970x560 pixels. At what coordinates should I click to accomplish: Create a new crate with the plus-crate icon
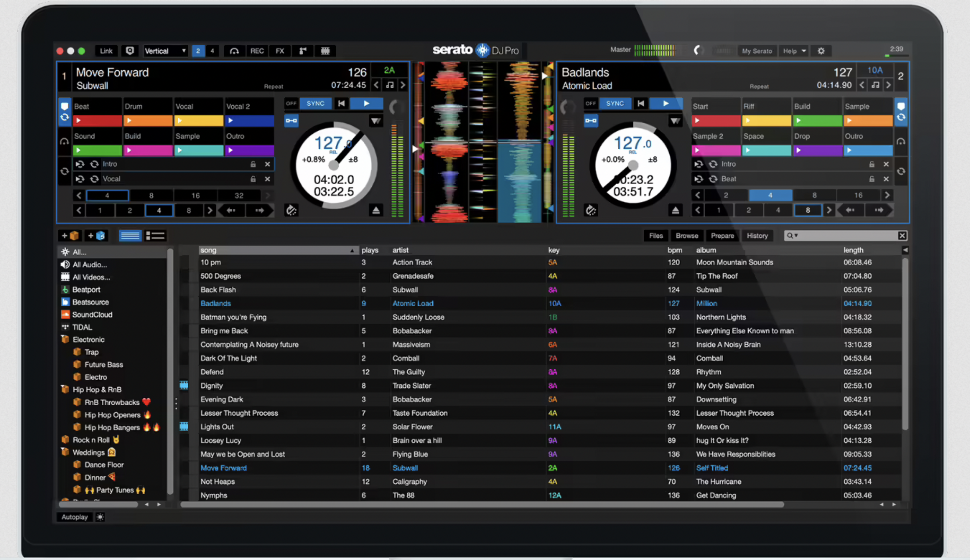[x=70, y=235]
